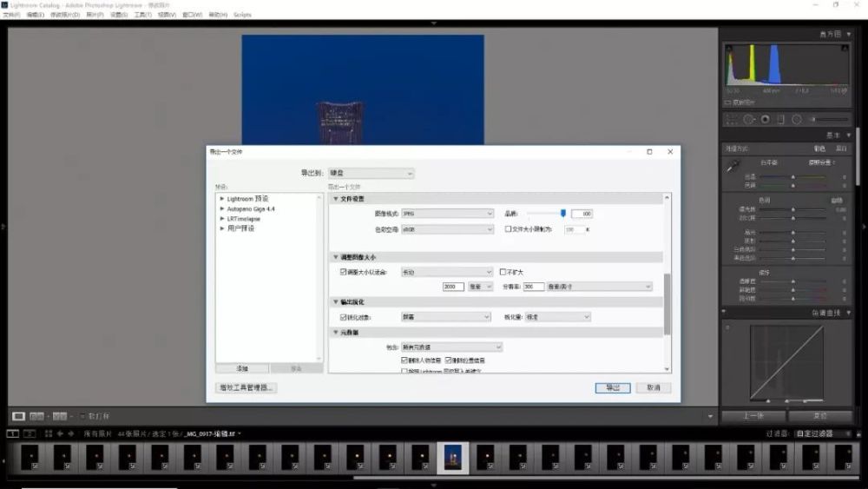Viewport: 868px width, 489px height.
Task: Click the 曝光度 exposure slider
Action: coord(792,209)
